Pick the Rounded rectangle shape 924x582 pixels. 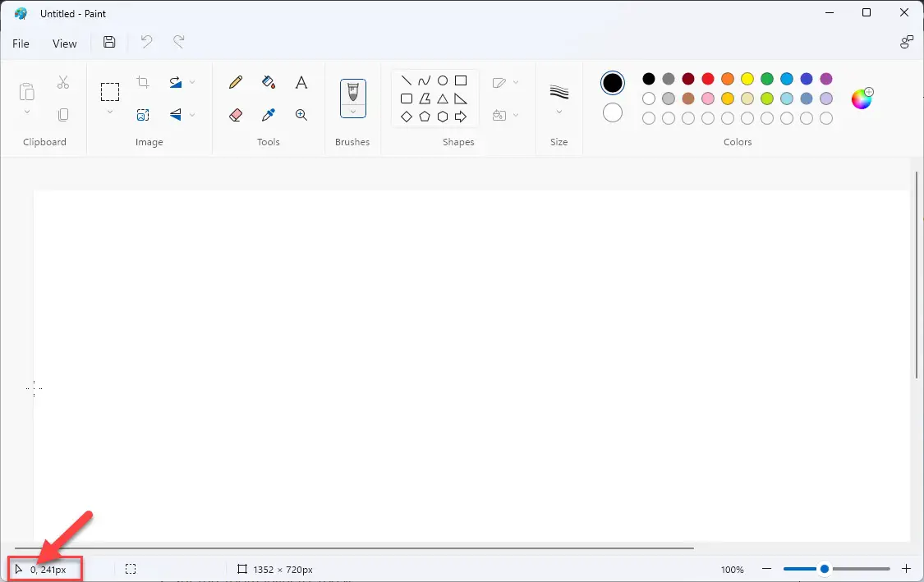point(406,99)
